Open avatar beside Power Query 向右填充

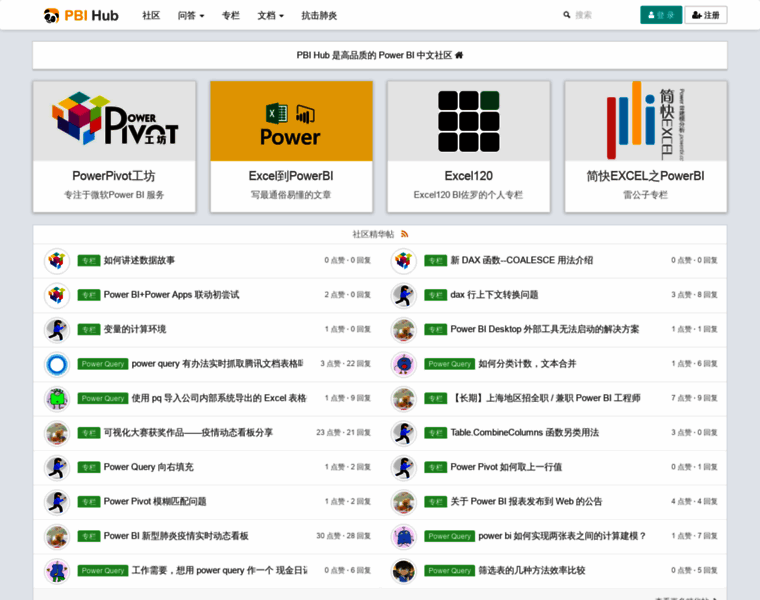(x=57, y=467)
